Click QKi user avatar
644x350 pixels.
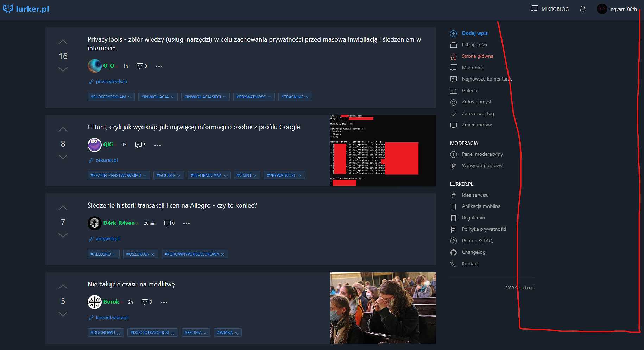[x=95, y=145]
